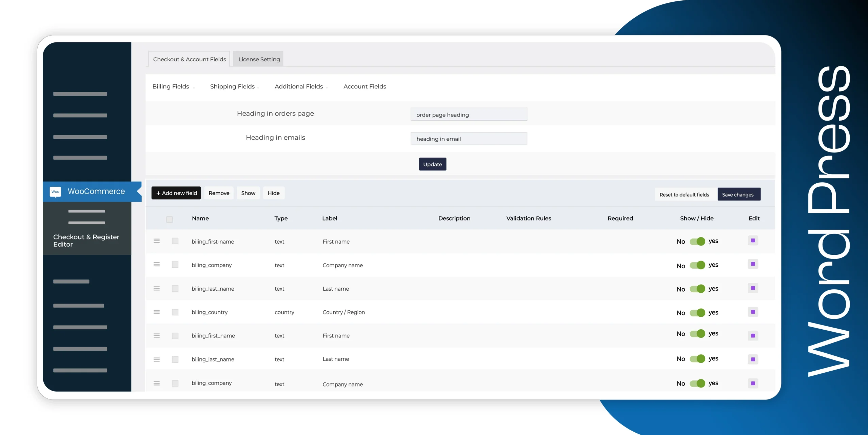This screenshot has height=435, width=868.
Task: Open the License Setting tab
Action: (259, 59)
